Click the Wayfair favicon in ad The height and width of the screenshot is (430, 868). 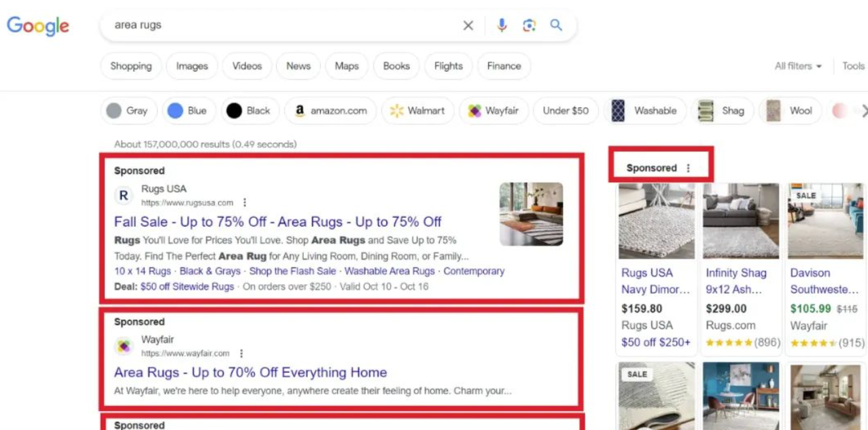pyautogui.click(x=124, y=346)
